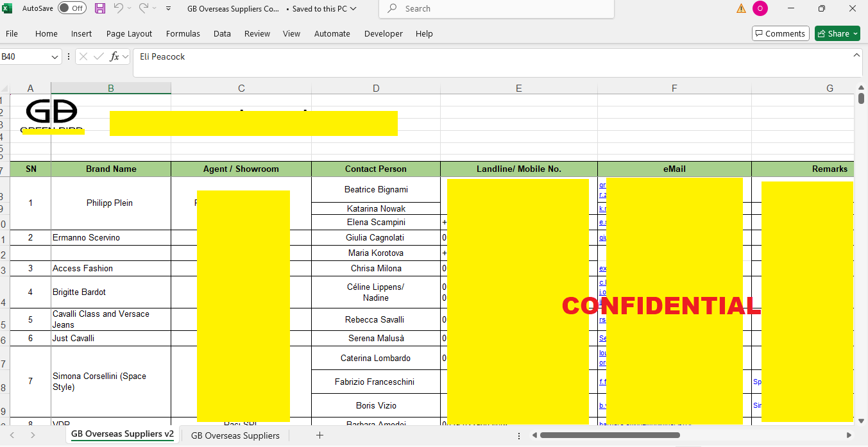This screenshot has width=868, height=447.
Task: Open the File menu
Action: click(x=12, y=33)
